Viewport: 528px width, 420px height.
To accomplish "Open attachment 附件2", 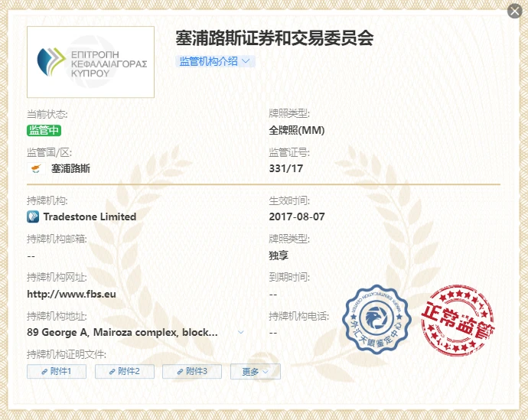I will 125,371.
